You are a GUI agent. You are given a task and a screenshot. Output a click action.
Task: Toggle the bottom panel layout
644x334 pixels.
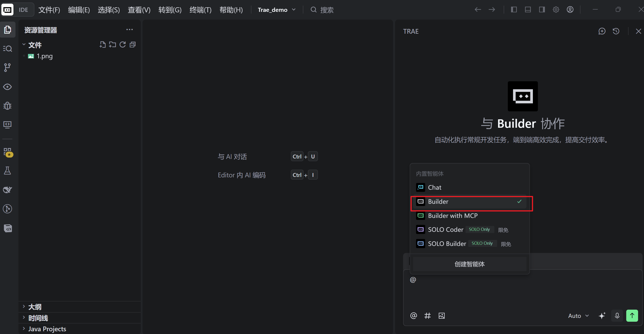(528, 10)
